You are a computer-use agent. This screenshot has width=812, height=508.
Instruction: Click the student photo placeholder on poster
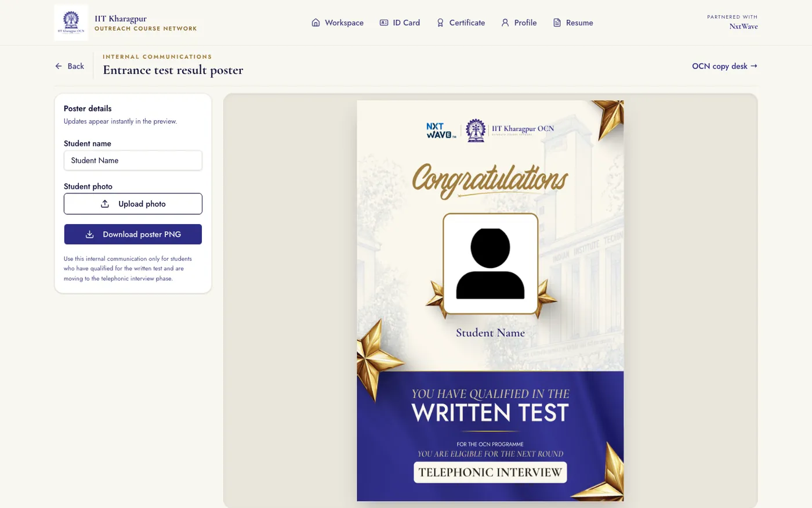[x=490, y=264]
